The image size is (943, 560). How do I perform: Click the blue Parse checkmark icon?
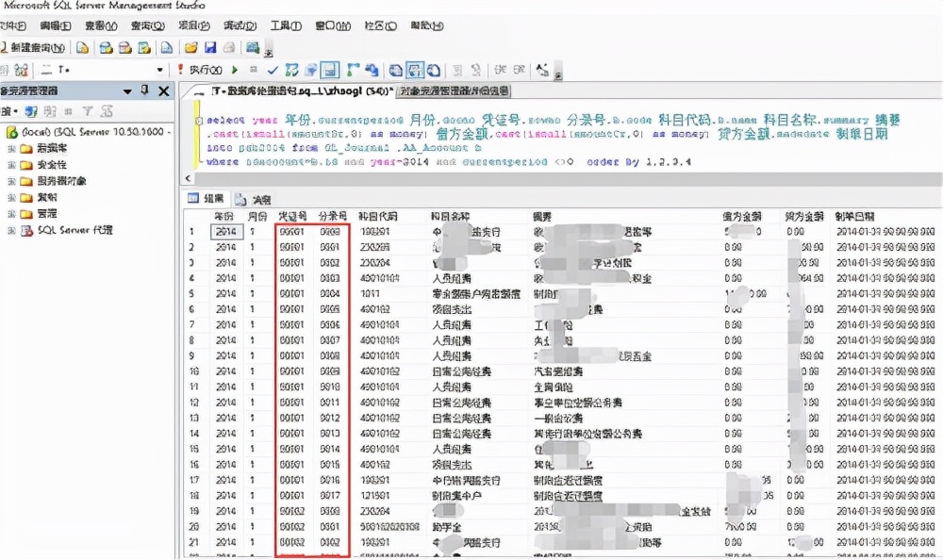(x=273, y=69)
